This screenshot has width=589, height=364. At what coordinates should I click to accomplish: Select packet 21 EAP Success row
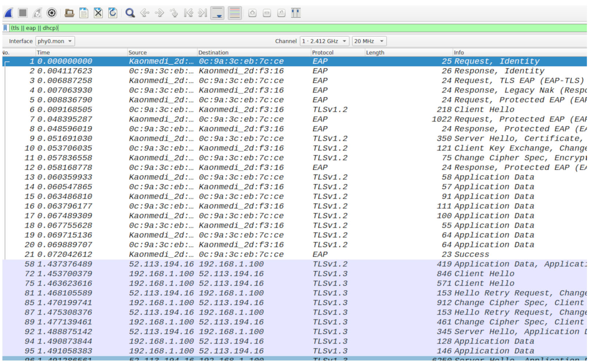click(289, 254)
